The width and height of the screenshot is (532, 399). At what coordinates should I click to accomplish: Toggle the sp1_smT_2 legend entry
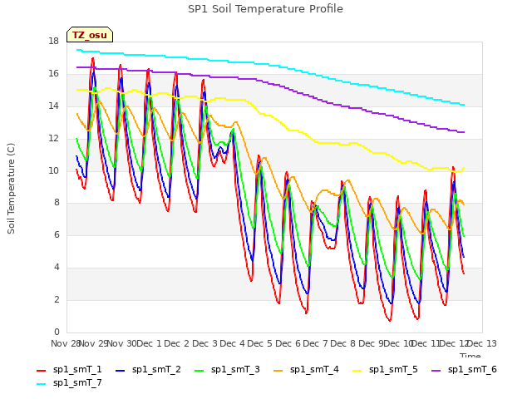[x=148, y=369]
